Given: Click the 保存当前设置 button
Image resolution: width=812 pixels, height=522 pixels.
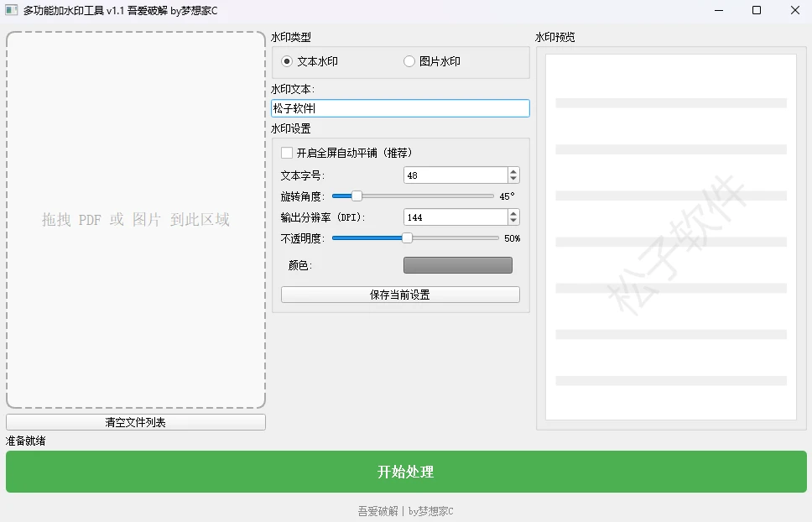Looking at the screenshot, I should coord(400,294).
